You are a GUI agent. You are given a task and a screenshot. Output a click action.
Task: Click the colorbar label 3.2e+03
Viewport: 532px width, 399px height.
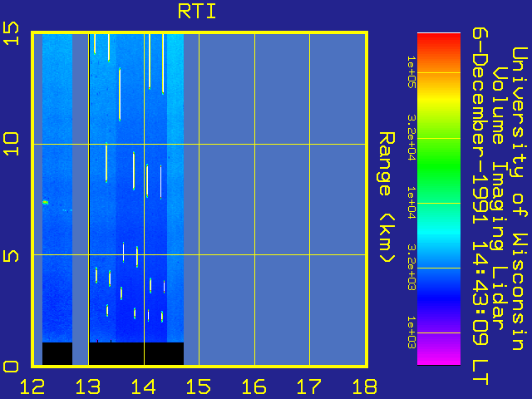pos(411,268)
